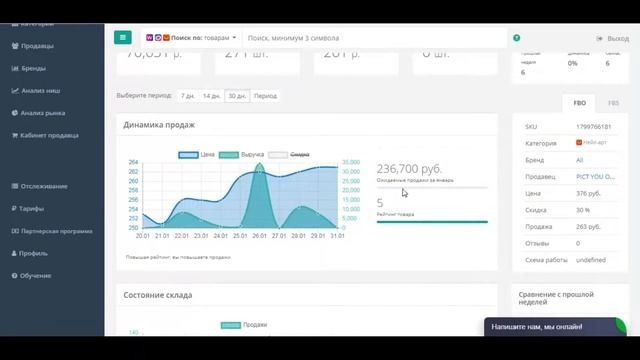Click the Анализ ниш line chart icon
640x360 pixels.
pyautogui.click(x=15, y=91)
